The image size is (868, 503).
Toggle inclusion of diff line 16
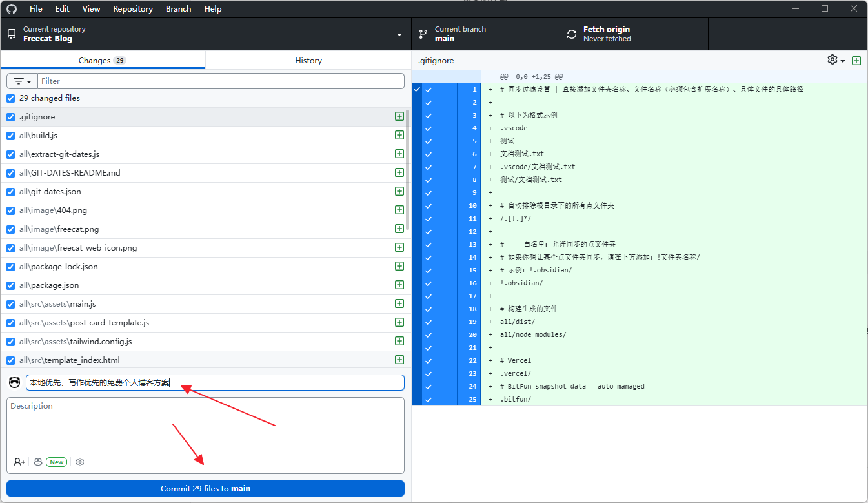click(x=429, y=283)
